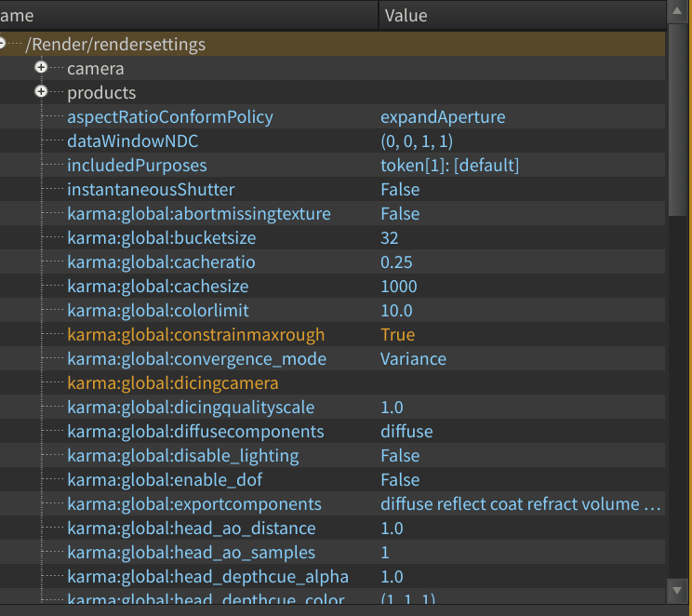Viewport: 692px width, 616px height.
Task: Select karma:global:diffusecomponents attribute
Action: pos(195,432)
